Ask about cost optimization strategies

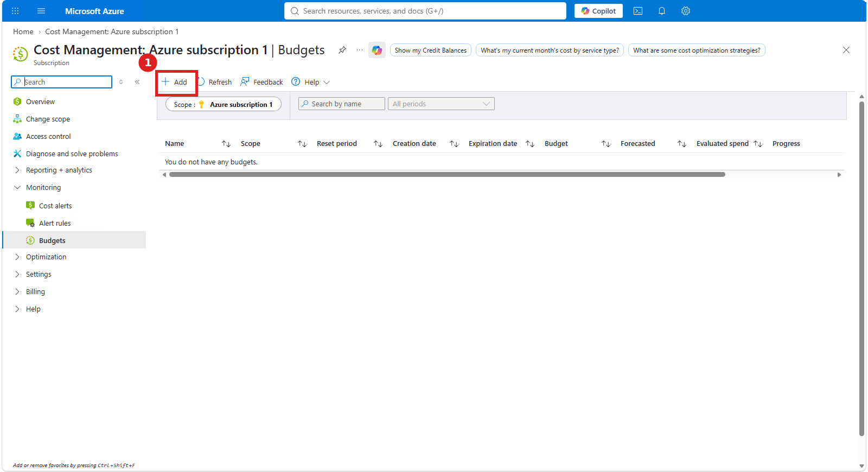point(697,50)
